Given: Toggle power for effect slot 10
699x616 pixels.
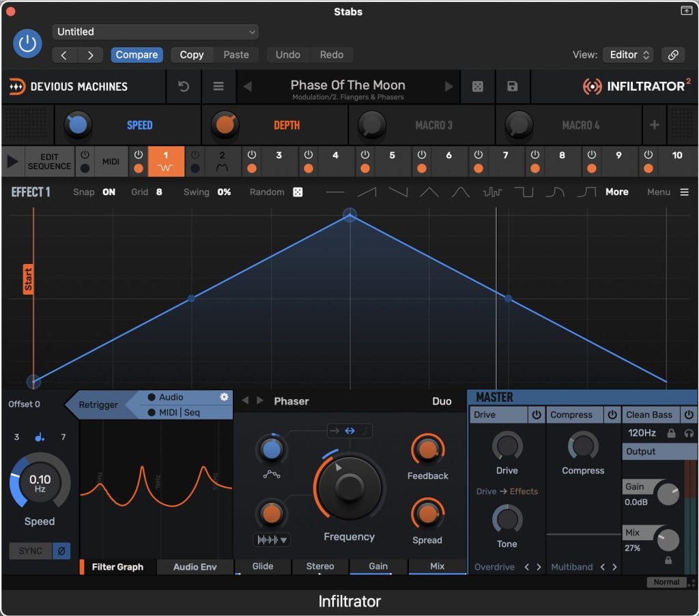Looking at the screenshot, I should click(x=648, y=155).
